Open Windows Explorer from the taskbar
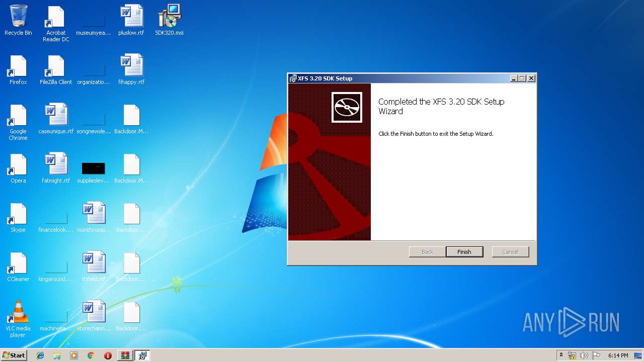This screenshot has width=644, height=362. tap(57, 355)
